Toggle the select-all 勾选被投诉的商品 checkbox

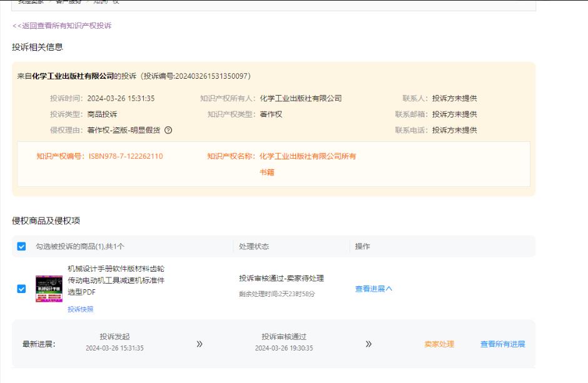(22, 247)
